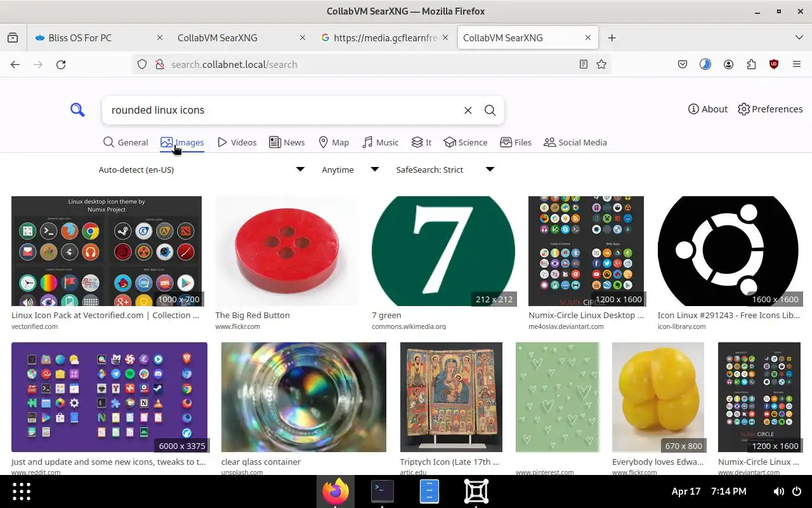Image resolution: width=812 pixels, height=508 pixels.
Task: Click the power icon in system tray
Action: tap(797, 491)
